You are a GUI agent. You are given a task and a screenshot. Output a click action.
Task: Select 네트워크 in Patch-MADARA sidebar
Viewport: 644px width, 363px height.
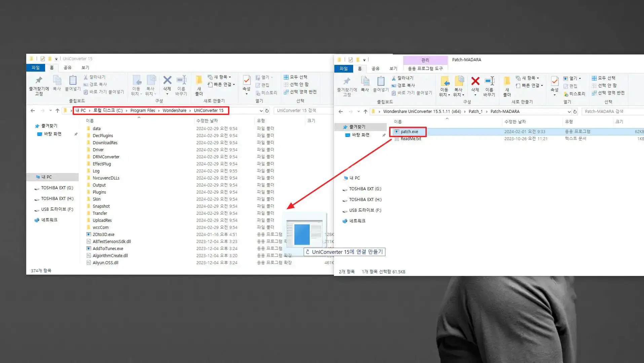tap(357, 221)
